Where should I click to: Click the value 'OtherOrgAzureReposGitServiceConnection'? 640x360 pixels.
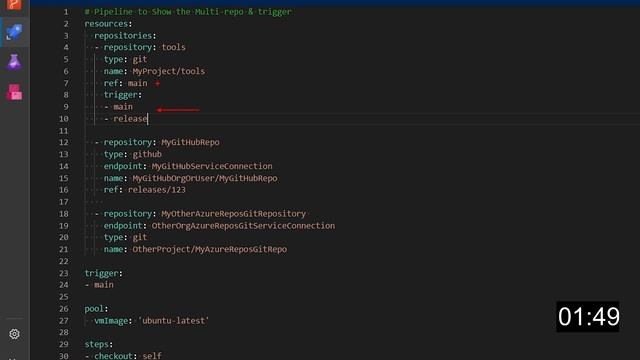pos(243,225)
